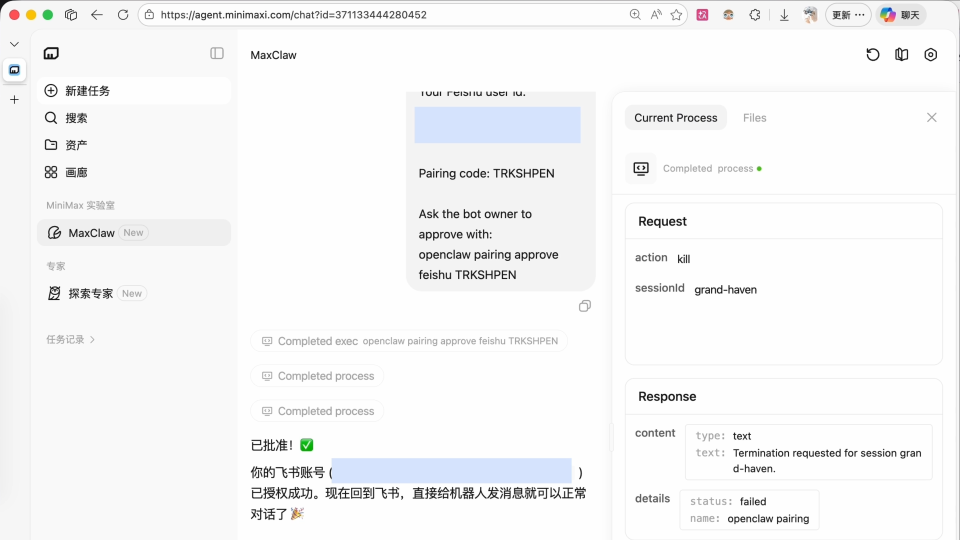960x540 pixels.
Task: Open 搜索 search in sidebar
Action: click(x=133, y=118)
